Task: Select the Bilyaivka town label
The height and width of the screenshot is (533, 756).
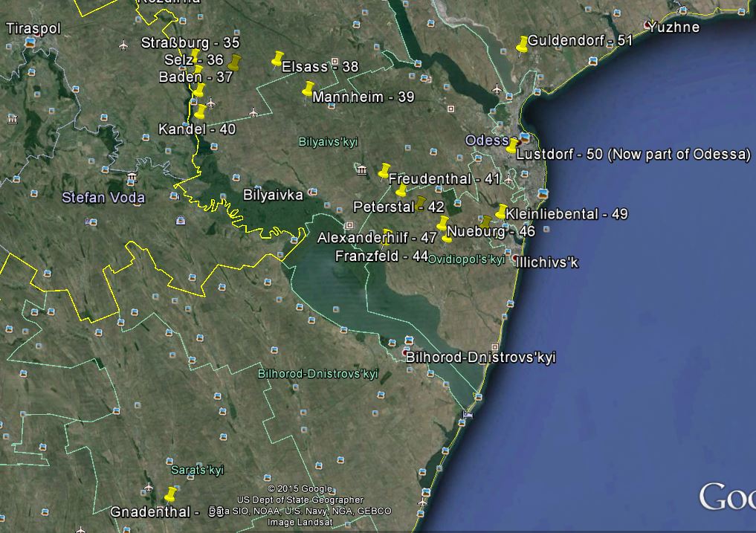Action: point(273,195)
